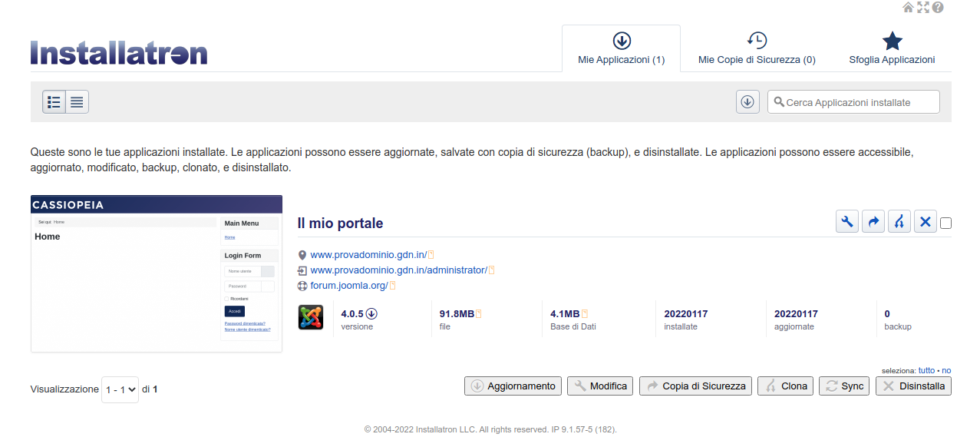Screen dimensions: 980x447
Task: Open the Il mio portale title link
Action: pos(340,223)
